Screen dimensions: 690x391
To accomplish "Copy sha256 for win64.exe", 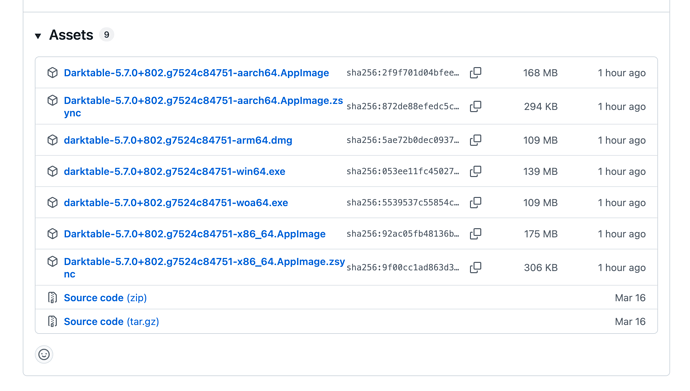I will click(x=476, y=171).
